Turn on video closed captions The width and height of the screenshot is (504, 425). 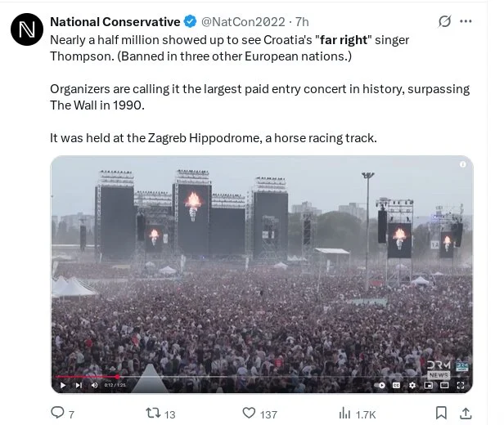click(x=398, y=385)
